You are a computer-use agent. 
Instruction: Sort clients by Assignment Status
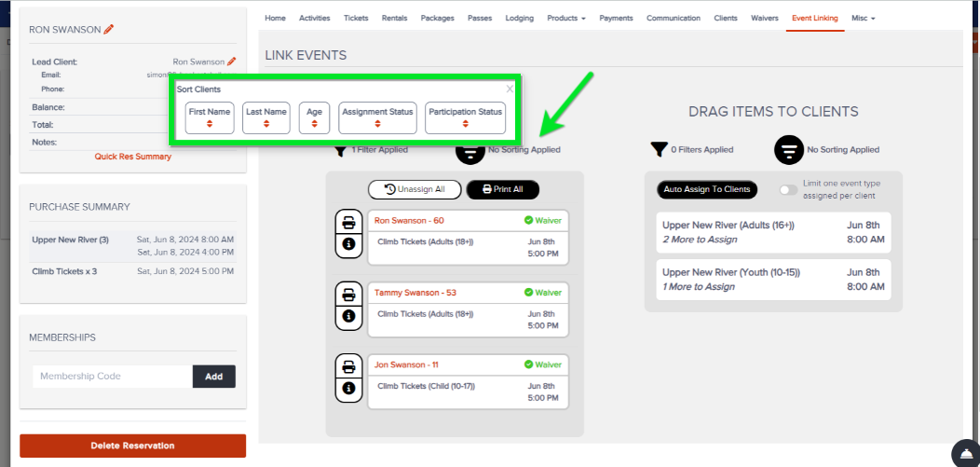(377, 117)
